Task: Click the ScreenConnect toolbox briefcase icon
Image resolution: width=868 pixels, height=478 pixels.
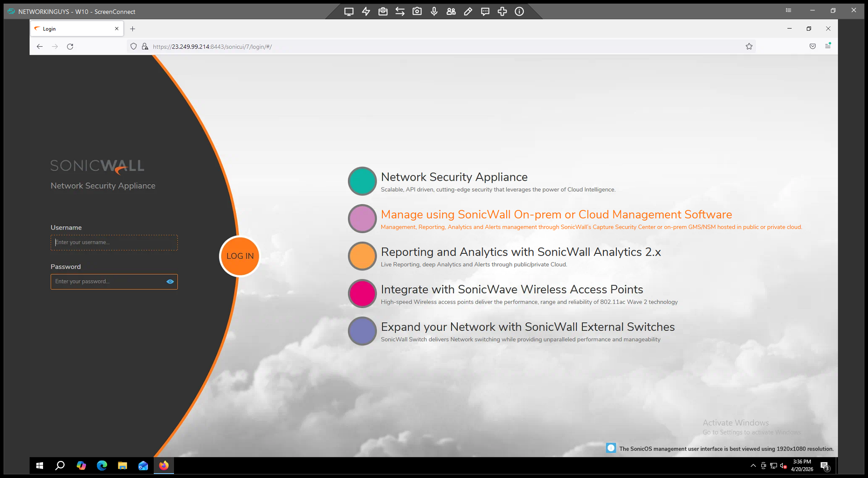Action: [x=383, y=12]
